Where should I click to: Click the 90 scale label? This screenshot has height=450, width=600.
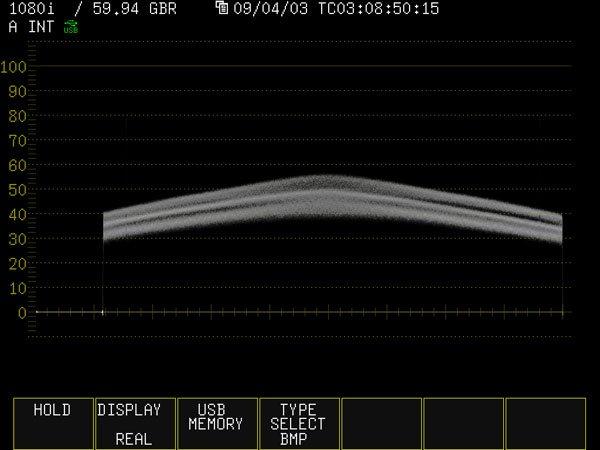18,92
